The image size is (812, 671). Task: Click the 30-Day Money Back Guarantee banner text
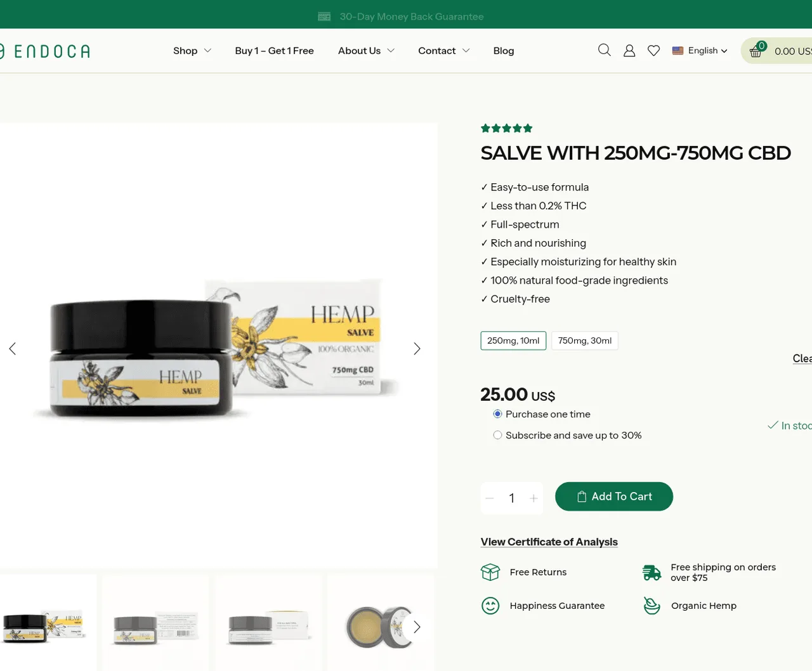(x=412, y=16)
